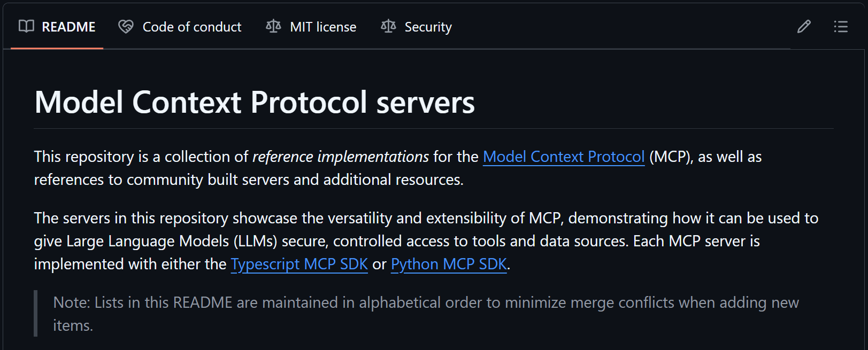The width and height of the screenshot is (868, 350).
Task: Click the scale icon beside Security
Action: coord(388,26)
